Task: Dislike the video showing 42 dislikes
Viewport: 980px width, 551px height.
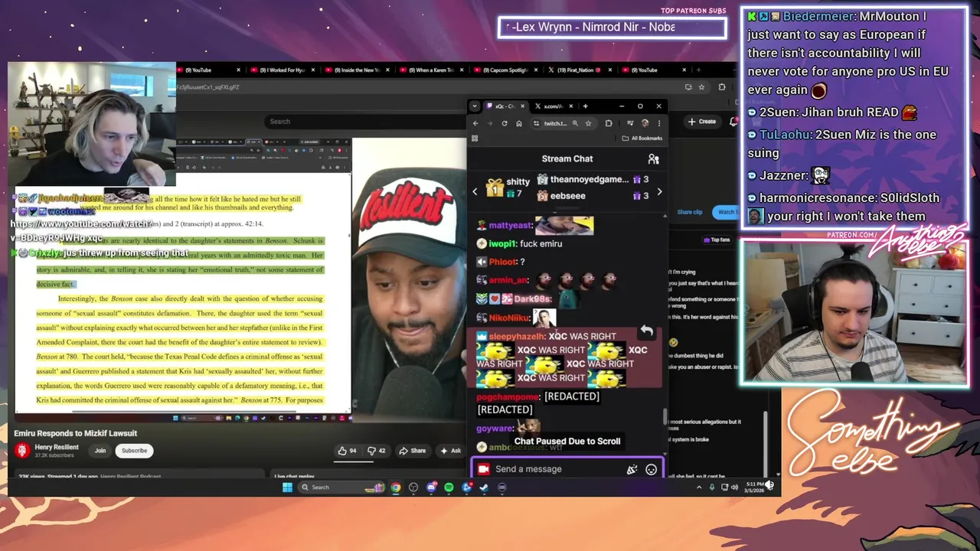Action: click(x=376, y=451)
